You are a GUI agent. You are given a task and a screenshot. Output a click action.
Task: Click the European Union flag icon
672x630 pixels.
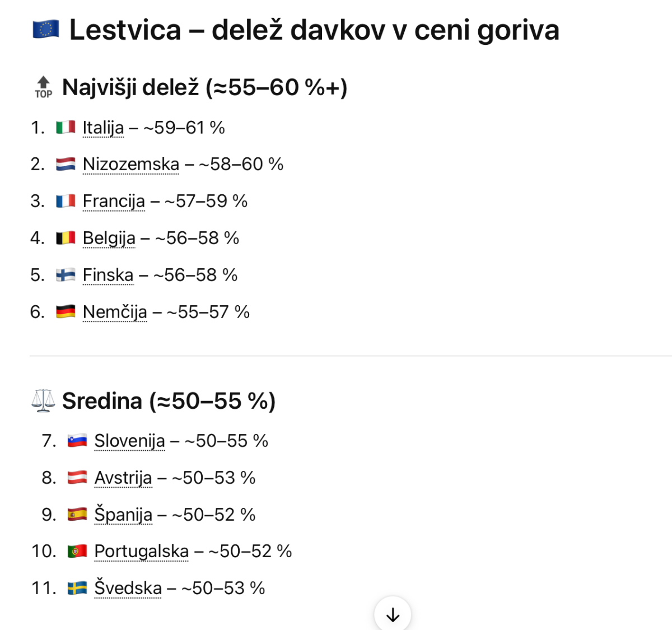click(46, 30)
